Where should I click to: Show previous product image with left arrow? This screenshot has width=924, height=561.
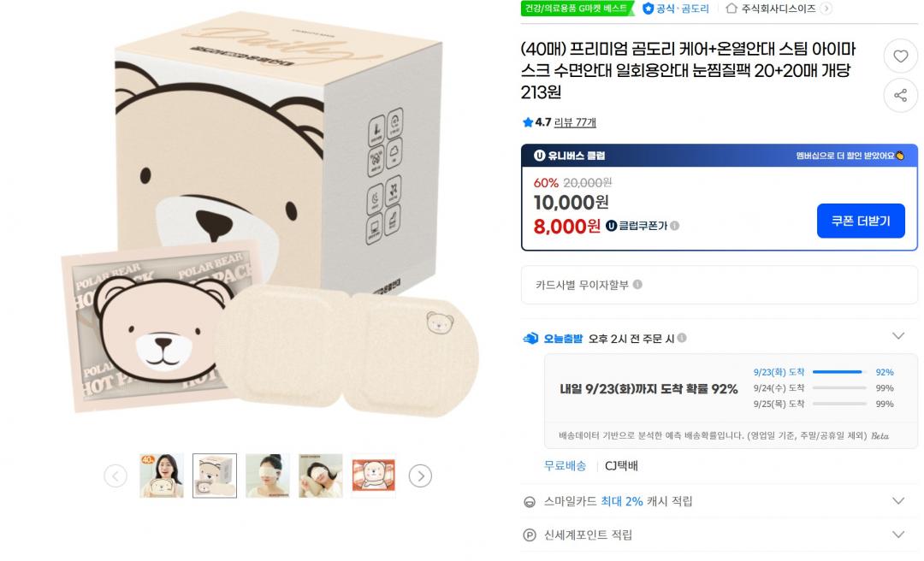pyautogui.click(x=115, y=475)
